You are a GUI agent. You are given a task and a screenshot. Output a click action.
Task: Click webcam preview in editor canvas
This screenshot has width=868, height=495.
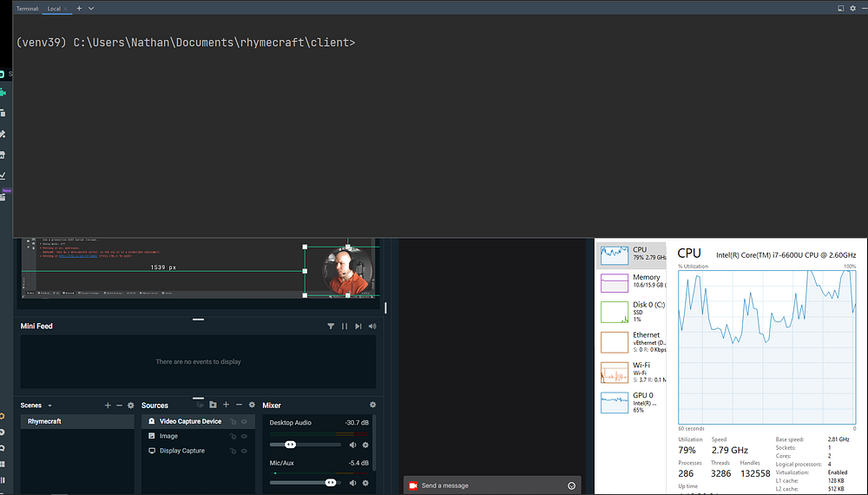click(347, 271)
